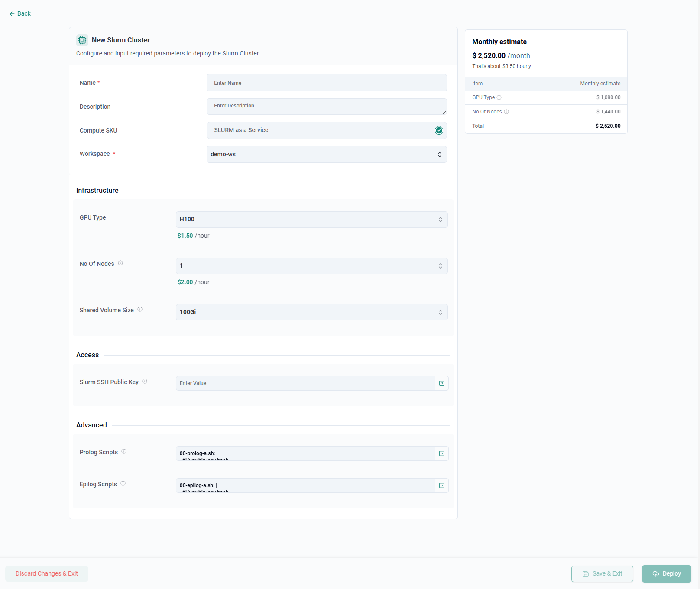Expand the GPU Type H100 dropdown
The image size is (700, 589).
311,220
